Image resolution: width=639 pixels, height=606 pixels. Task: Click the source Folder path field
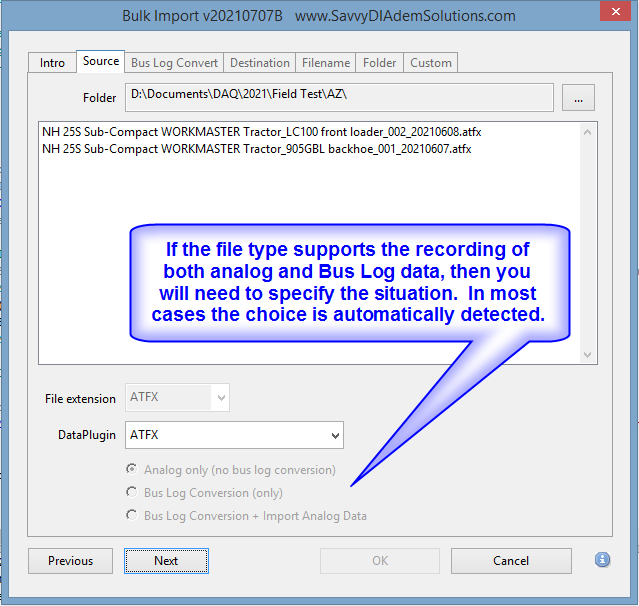(x=340, y=97)
